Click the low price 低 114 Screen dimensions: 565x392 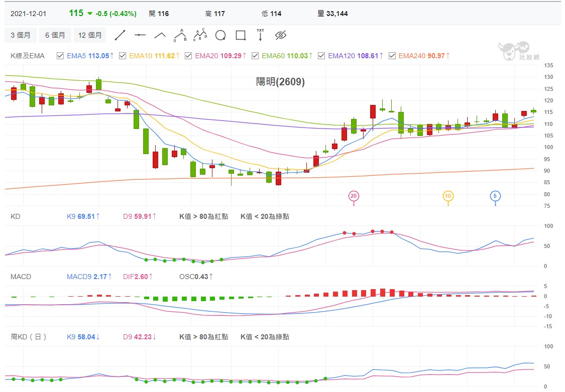271,14
